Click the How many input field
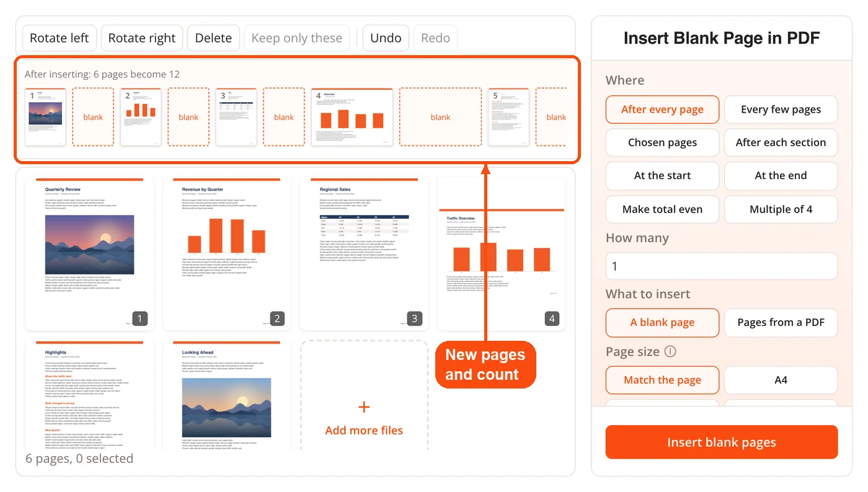This screenshot has height=492, width=868. coord(722,266)
